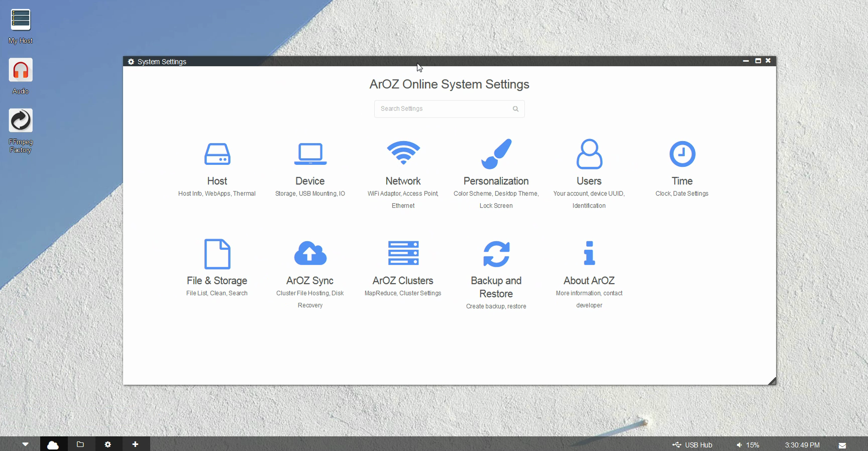
Task: Open Time settings clock icon
Action: 682,154
